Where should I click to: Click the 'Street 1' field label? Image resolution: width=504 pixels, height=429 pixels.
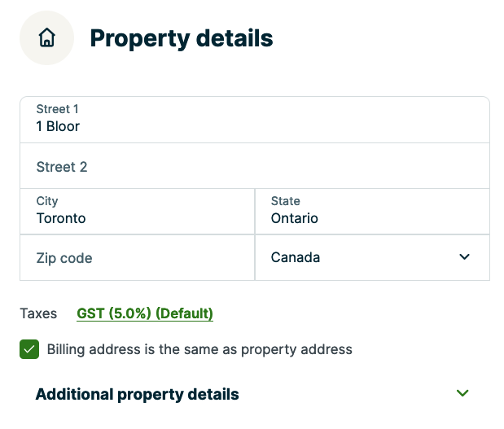(57, 109)
